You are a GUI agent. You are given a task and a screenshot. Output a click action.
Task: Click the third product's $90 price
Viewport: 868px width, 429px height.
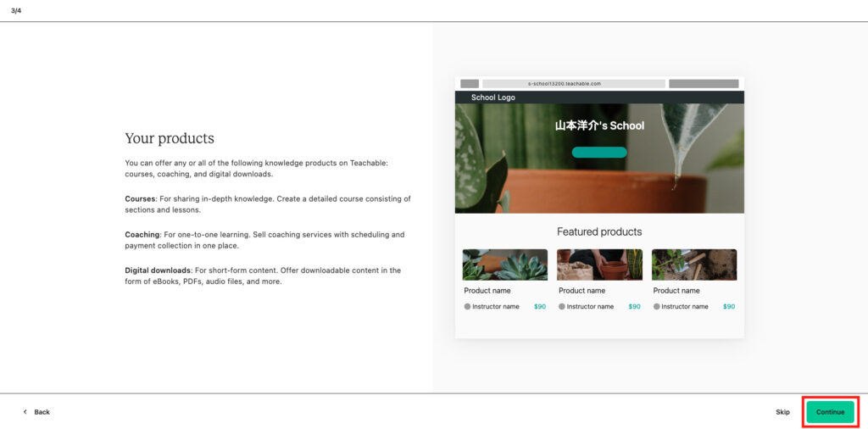click(729, 307)
